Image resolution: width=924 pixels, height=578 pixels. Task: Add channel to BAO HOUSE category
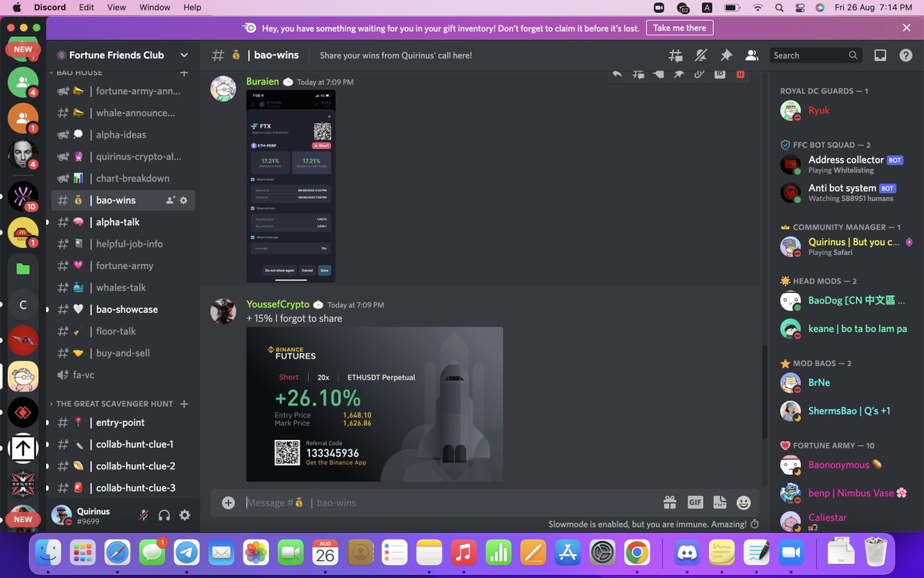pyautogui.click(x=183, y=72)
